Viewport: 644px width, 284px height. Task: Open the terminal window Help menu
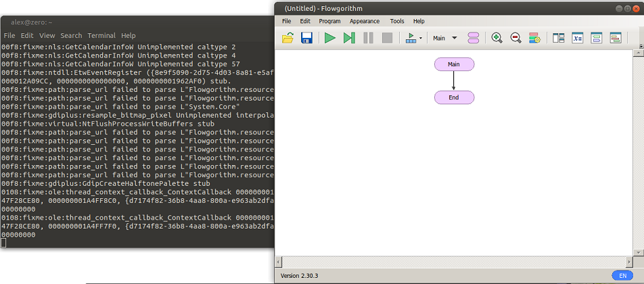click(128, 36)
